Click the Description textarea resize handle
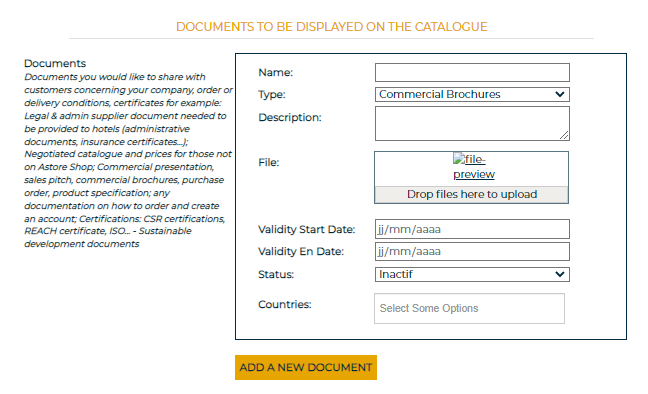 click(x=564, y=135)
